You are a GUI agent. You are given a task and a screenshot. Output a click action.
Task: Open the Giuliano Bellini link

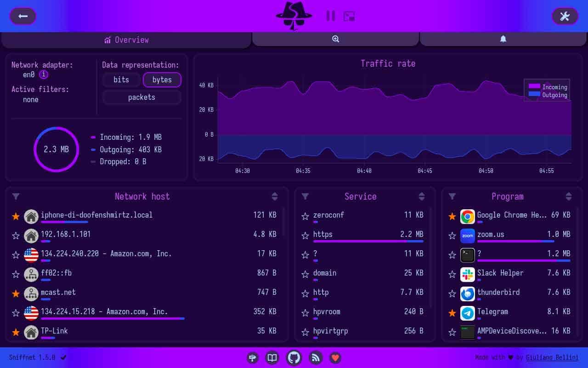(x=552, y=357)
